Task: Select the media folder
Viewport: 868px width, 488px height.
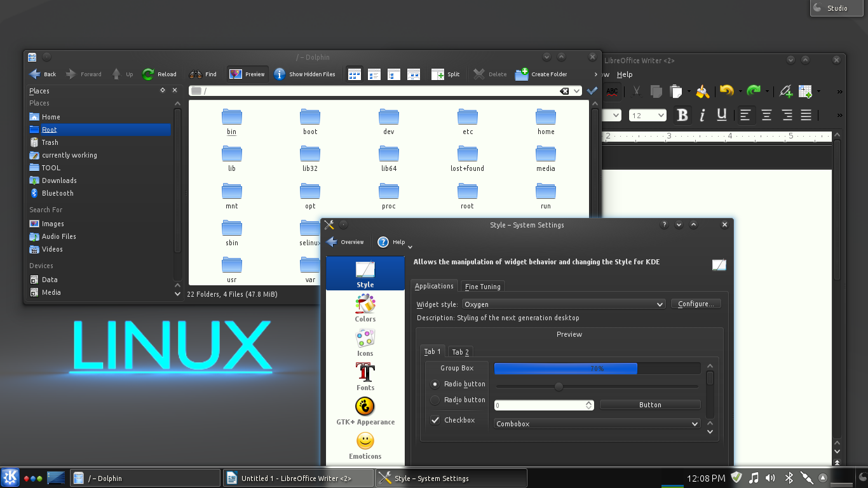Action: 546,158
